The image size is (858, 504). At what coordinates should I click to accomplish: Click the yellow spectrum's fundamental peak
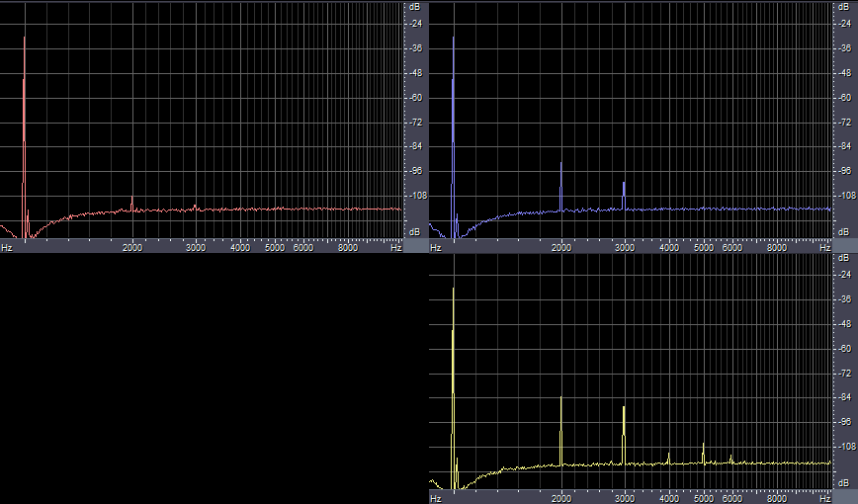(453, 387)
